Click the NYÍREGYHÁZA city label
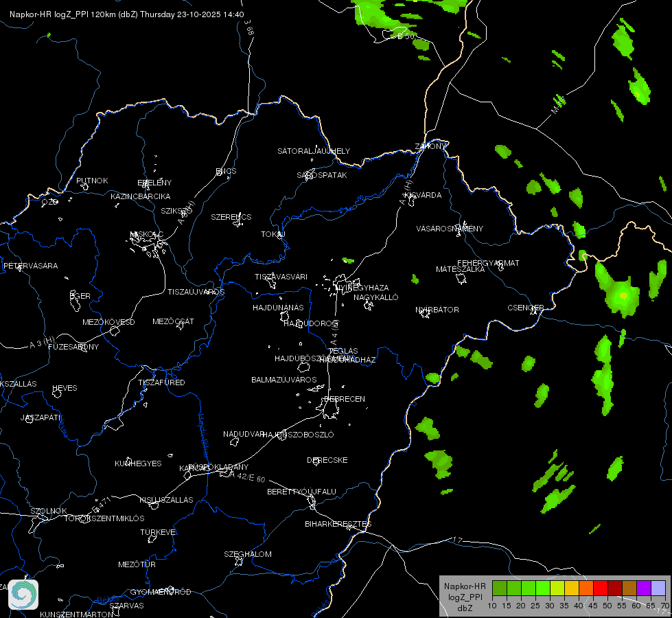672x618 pixels. (362, 288)
